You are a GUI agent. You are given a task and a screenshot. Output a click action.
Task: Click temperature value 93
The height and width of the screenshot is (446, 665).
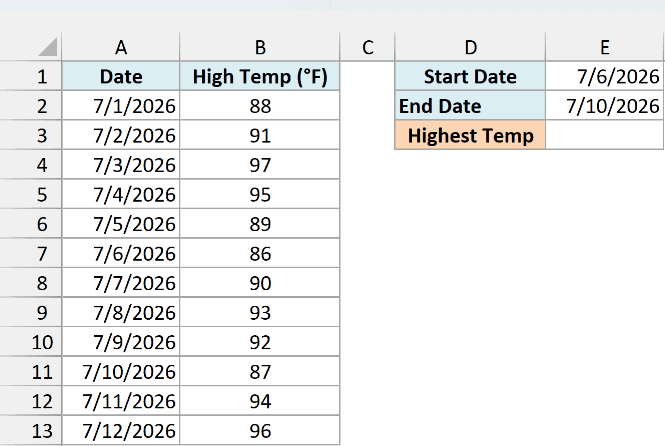click(x=260, y=312)
